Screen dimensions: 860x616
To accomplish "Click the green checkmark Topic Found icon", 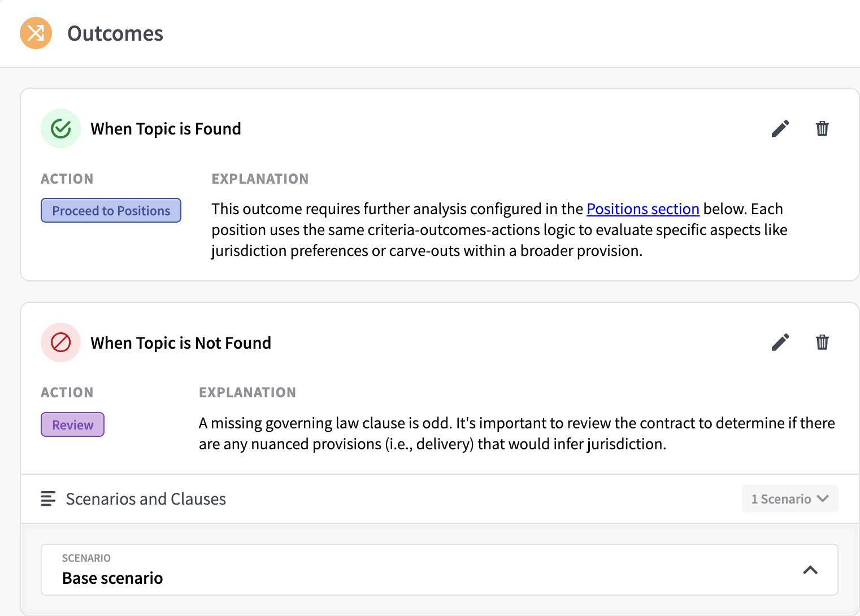I will click(60, 128).
